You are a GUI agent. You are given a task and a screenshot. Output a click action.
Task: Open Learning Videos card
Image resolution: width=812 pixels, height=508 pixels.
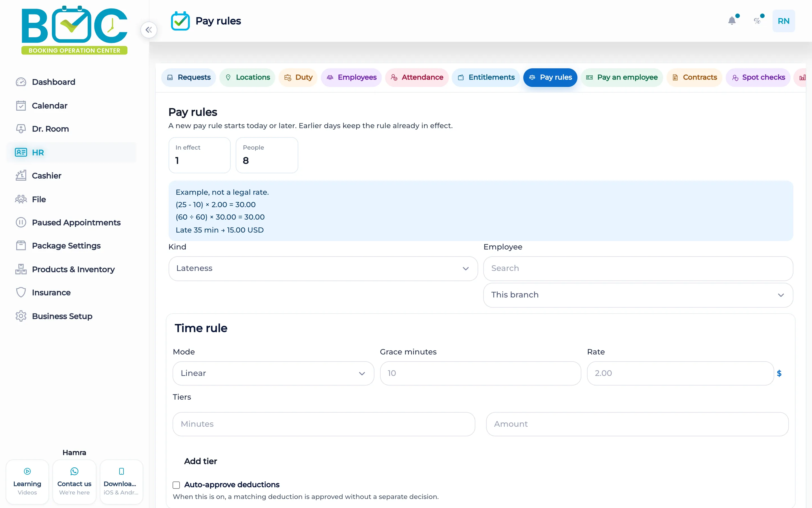(x=27, y=482)
